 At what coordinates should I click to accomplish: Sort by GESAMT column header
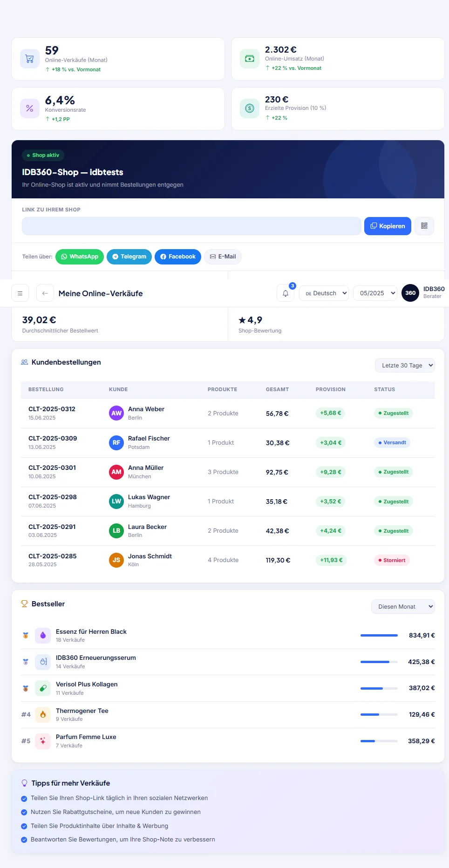(x=278, y=389)
